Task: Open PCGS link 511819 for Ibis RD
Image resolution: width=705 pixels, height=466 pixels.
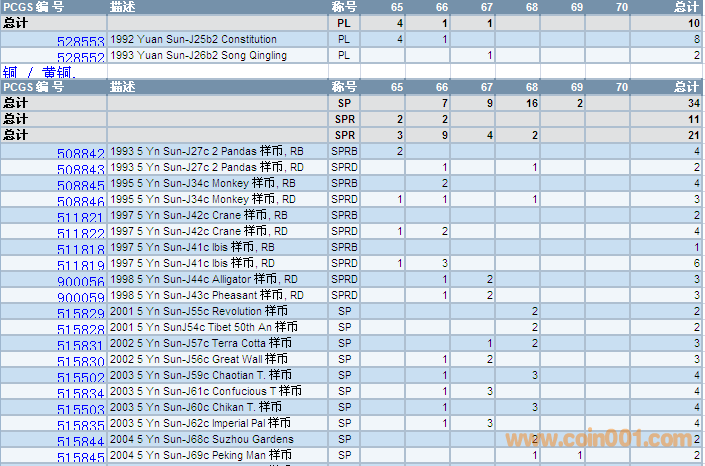Action: pyautogui.click(x=80, y=266)
